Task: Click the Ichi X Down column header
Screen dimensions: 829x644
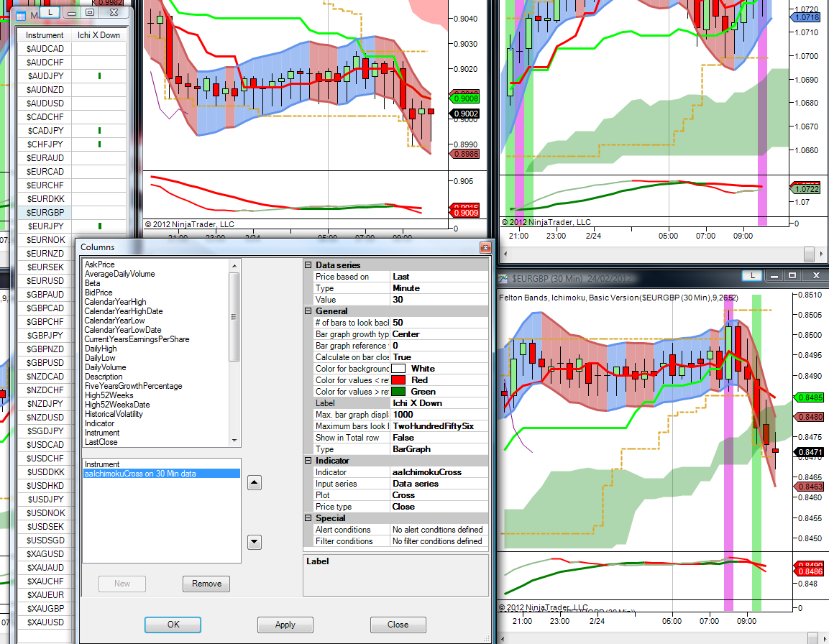Action: pos(99,35)
